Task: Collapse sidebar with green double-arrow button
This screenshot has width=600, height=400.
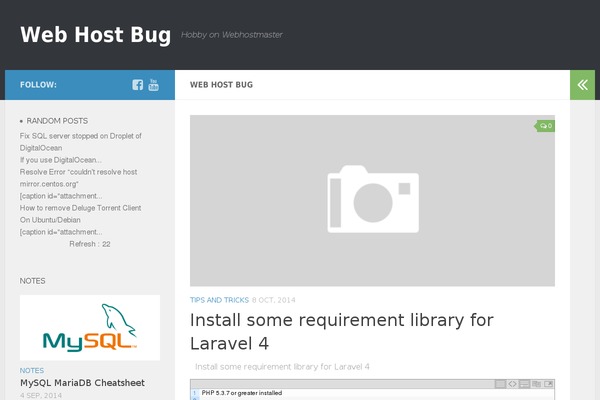Action: 582,85
